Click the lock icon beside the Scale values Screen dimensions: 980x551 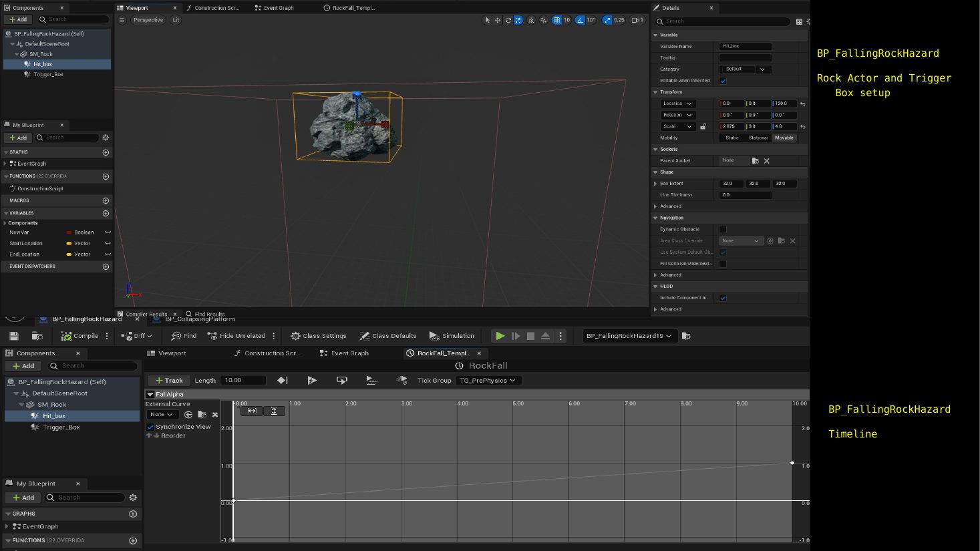pyautogui.click(x=703, y=126)
